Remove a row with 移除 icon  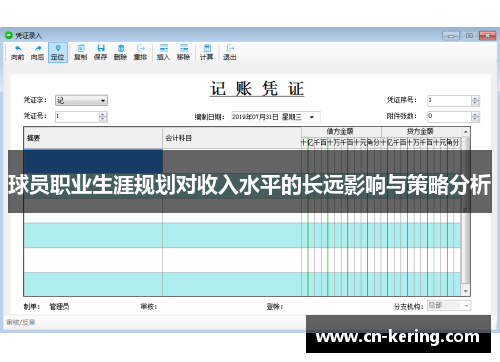184,48
